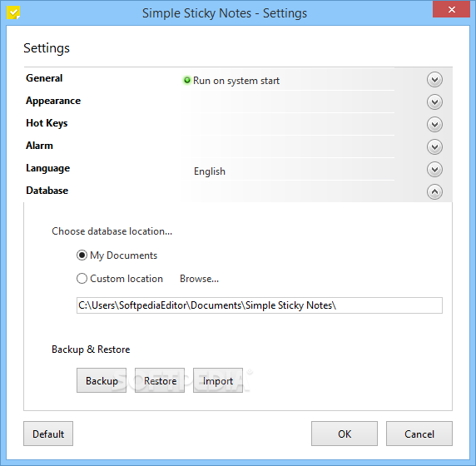Screen dimensions: 476x466
Task: Select the Custom location radio button
Action: pyautogui.click(x=82, y=279)
